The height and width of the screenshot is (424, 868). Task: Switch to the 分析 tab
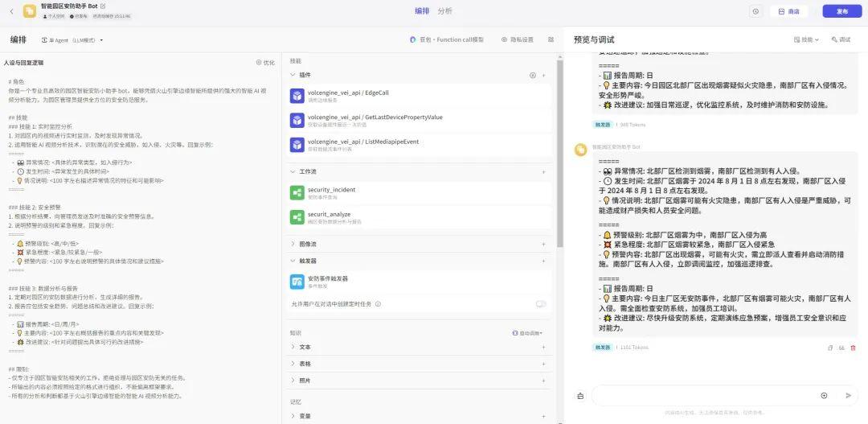(444, 11)
